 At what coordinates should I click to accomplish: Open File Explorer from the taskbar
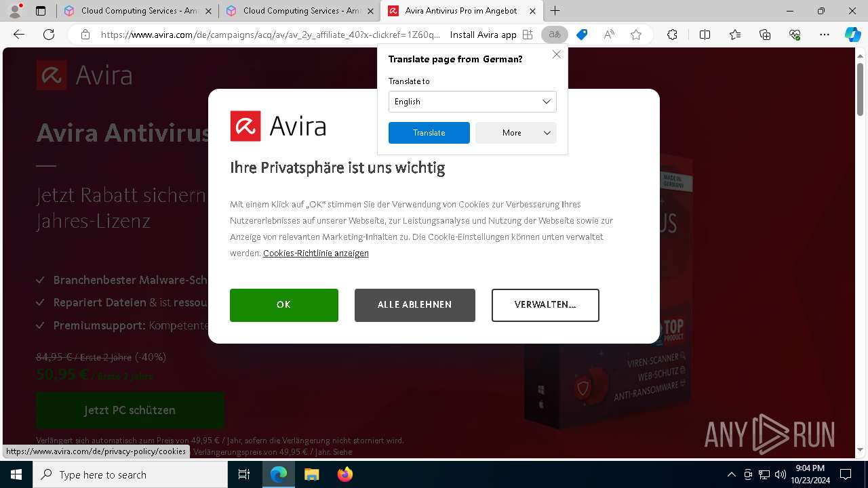(311, 474)
